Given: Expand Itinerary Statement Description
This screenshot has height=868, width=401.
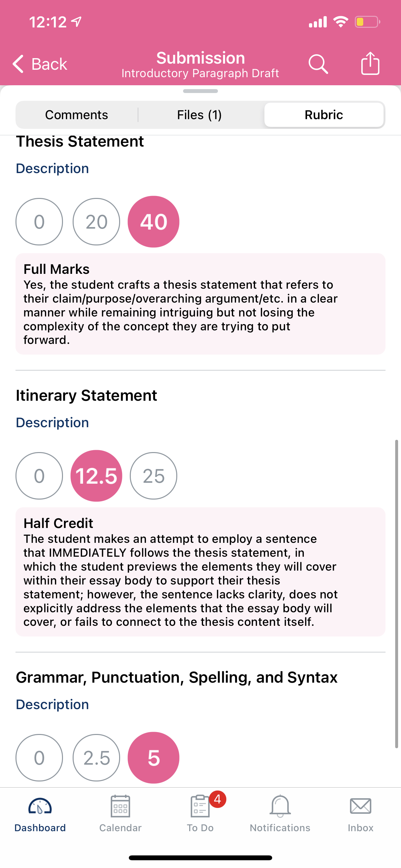Looking at the screenshot, I should point(52,423).
